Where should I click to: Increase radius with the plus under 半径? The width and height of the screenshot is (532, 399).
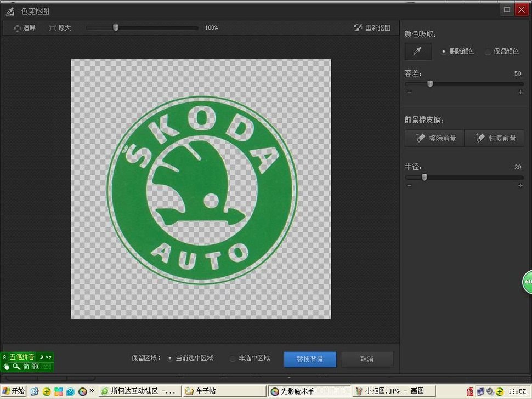pyautogui.click(x=520, y=185)
